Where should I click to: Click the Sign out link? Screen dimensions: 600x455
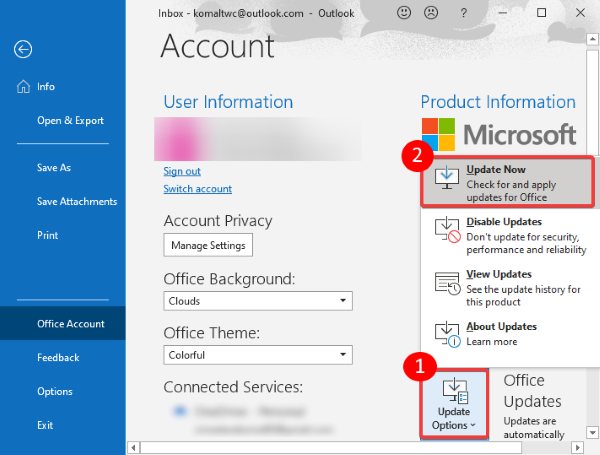point(182,171)
